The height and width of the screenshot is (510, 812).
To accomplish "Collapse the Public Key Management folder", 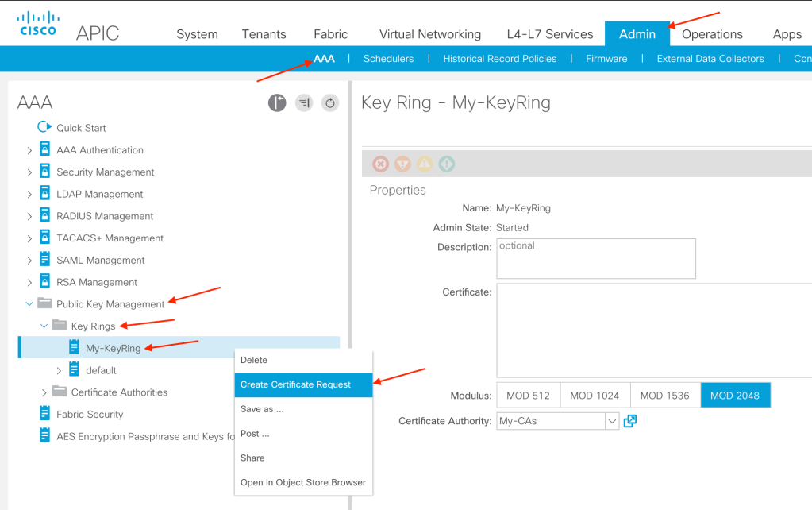I will click(x=29, y=303).
